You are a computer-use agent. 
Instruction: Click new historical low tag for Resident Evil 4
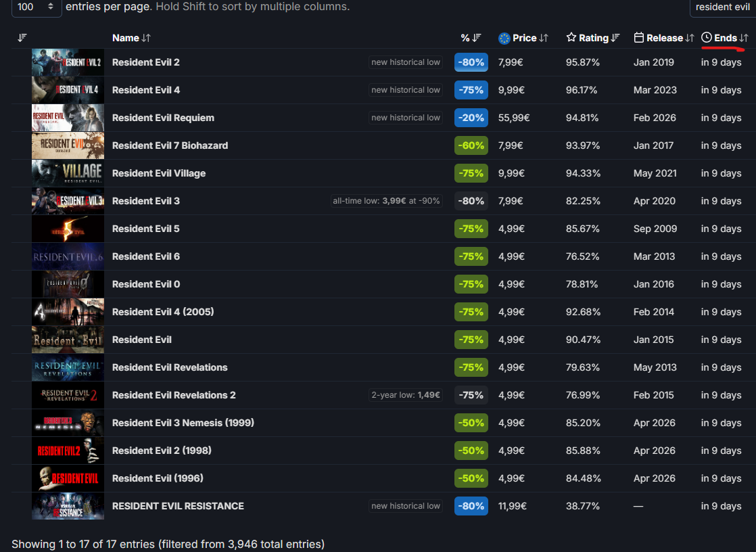[406, 90]
